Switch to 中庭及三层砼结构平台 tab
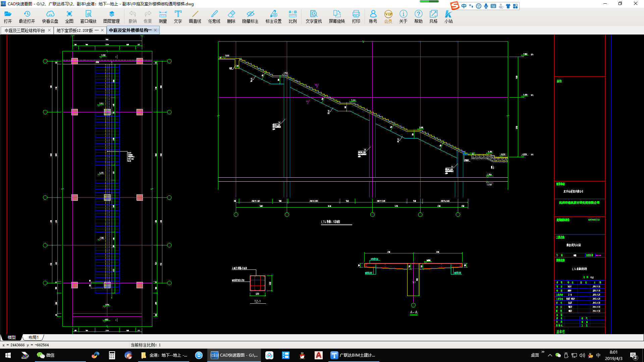This screenshot has height=362, width=644. point(24,31)
